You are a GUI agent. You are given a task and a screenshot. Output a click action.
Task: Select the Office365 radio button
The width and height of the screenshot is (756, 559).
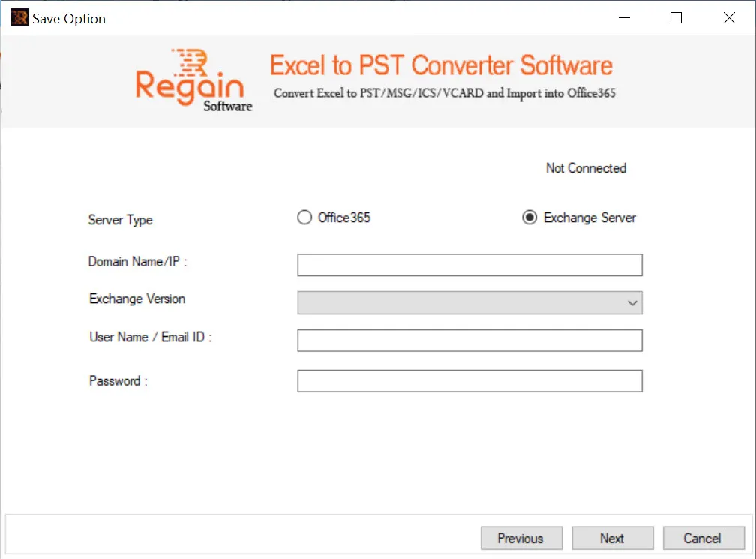[304, 218]
